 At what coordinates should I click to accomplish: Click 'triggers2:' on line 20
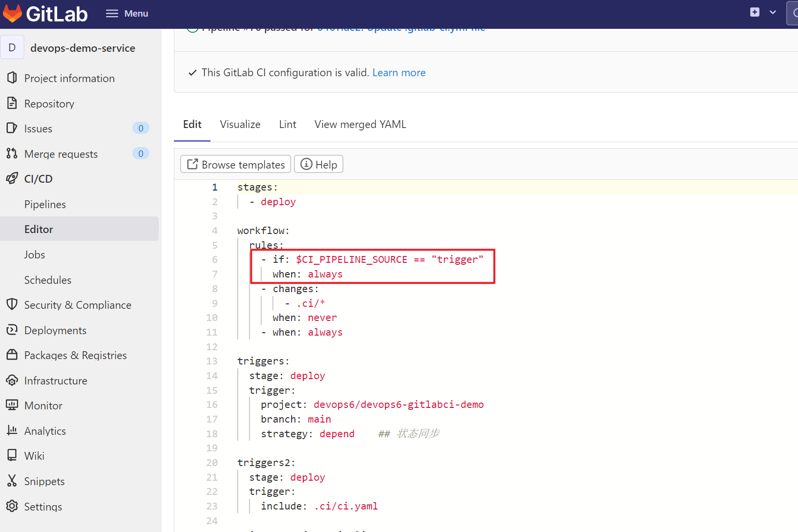[266, 463]
